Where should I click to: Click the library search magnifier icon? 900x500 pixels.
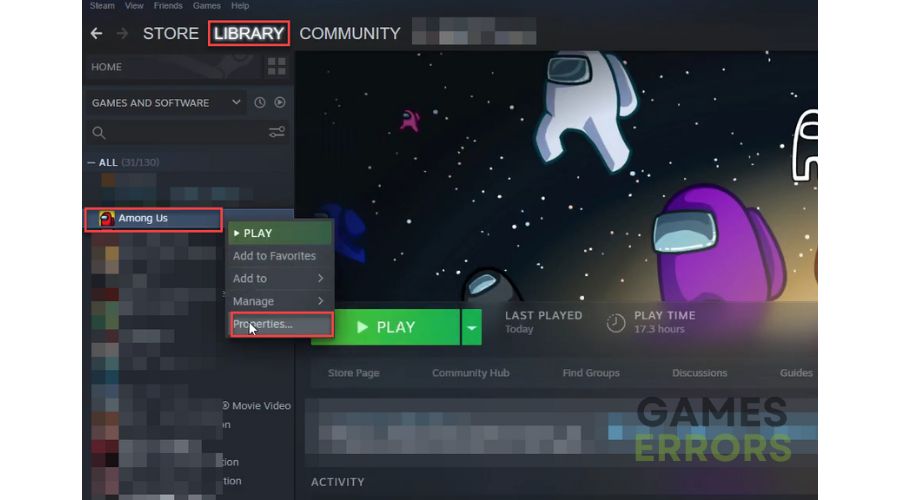click(99, 133)
